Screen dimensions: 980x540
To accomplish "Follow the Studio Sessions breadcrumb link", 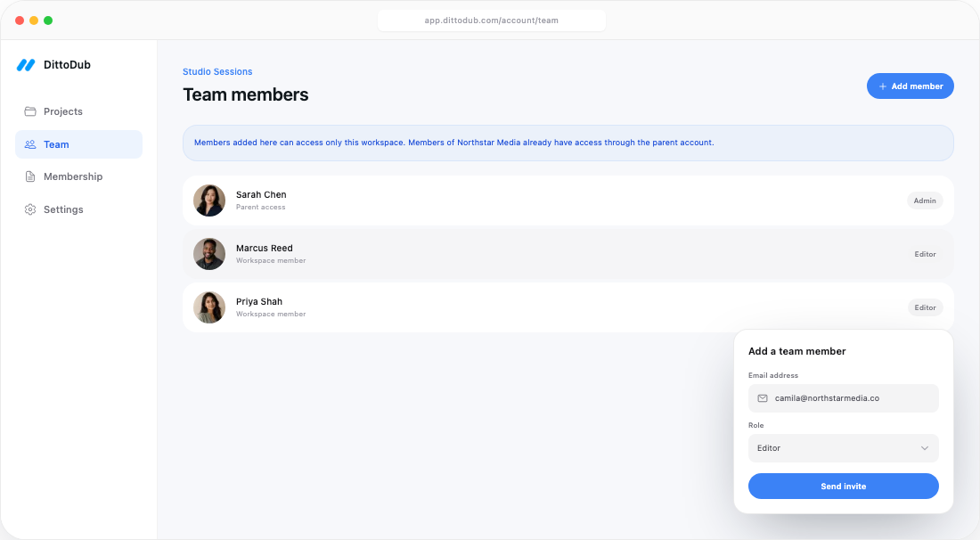I will (217, 72).
